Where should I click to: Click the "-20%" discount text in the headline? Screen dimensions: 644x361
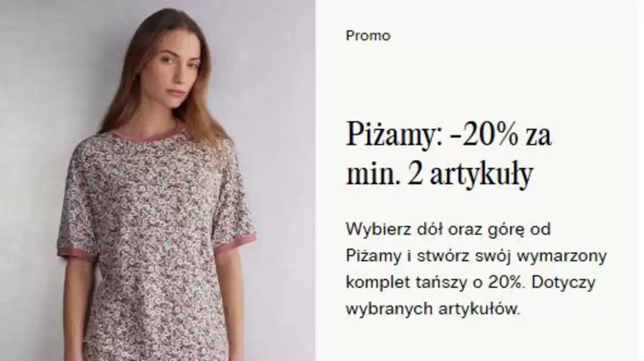point(484,134)
